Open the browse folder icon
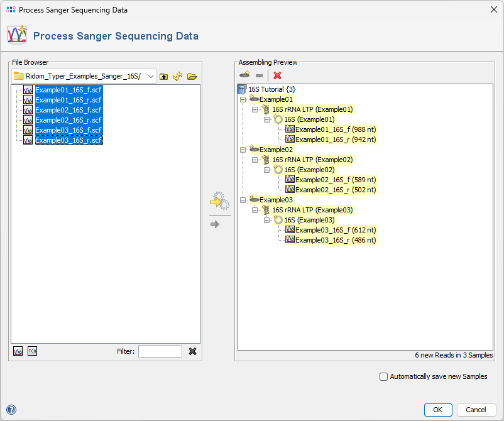The height and width of the screenshot is (421, 504). 191,76
